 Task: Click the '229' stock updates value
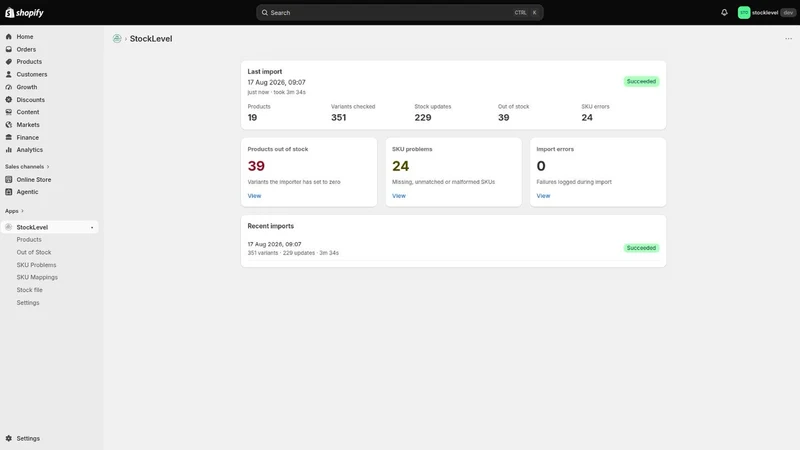pyautogui.click(x=422, y=118)
